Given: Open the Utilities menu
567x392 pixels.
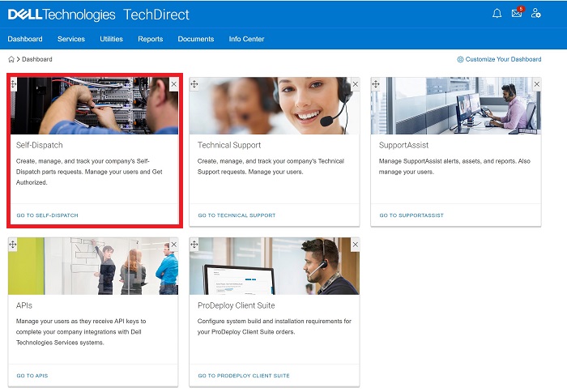Looking at the screenshot, I should click(x=112, y=39).
